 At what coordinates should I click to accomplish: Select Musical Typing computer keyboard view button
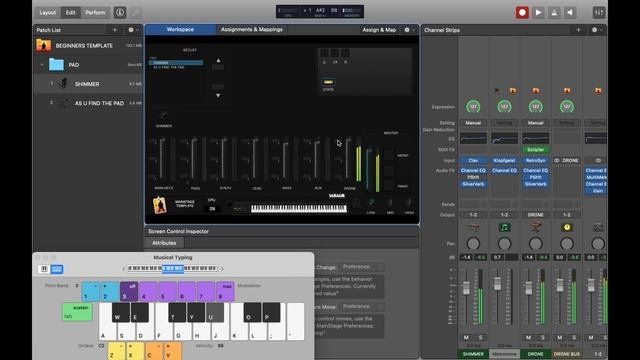(x=57, y=269)
